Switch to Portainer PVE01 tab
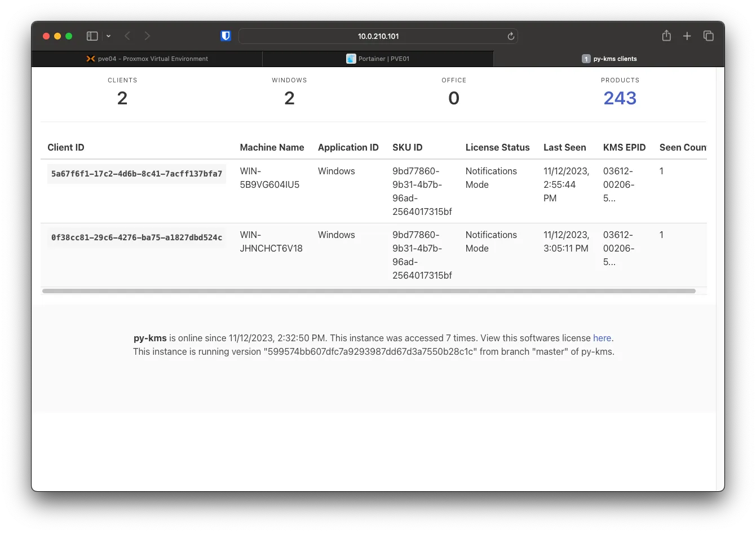 378,59
